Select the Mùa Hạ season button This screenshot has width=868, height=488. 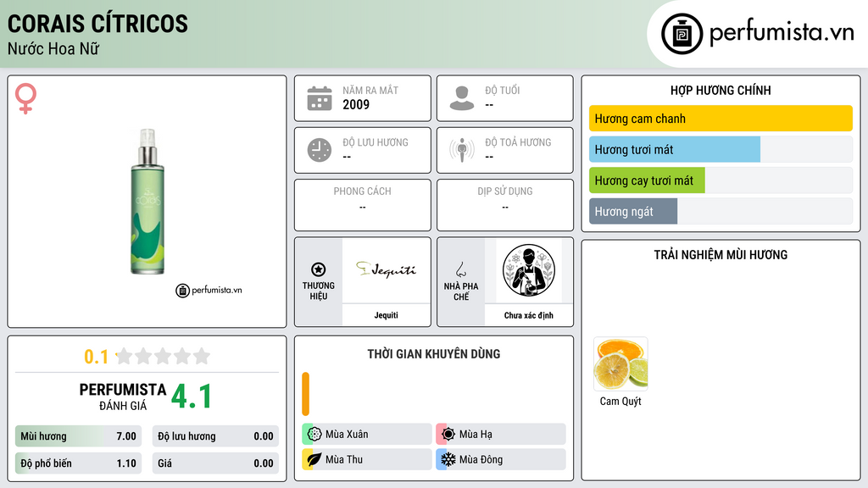point(501,435)
